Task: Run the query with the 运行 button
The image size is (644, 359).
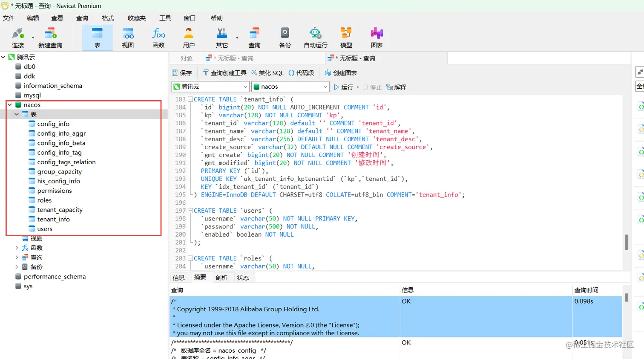Action: pyautogui.click(x=344, y=87)
